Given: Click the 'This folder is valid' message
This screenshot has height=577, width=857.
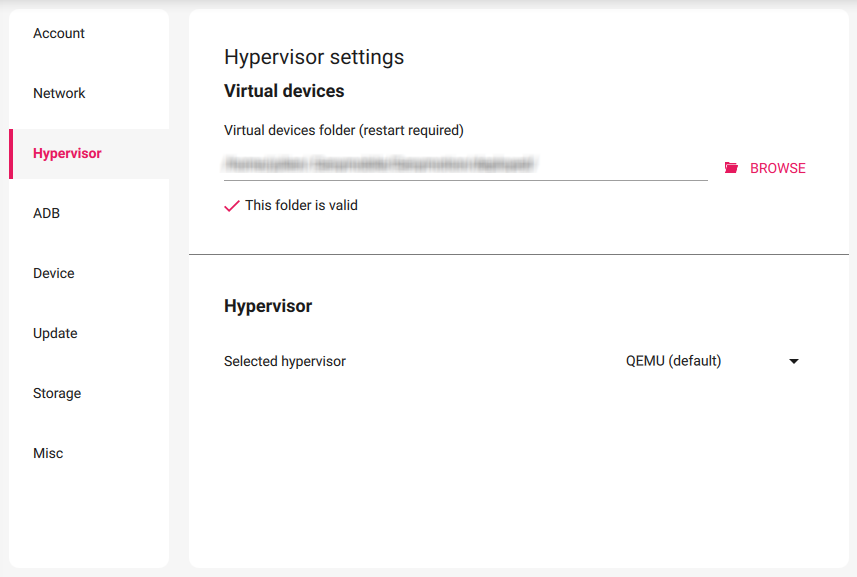Looking at the screenshot, I should point(300,204).
